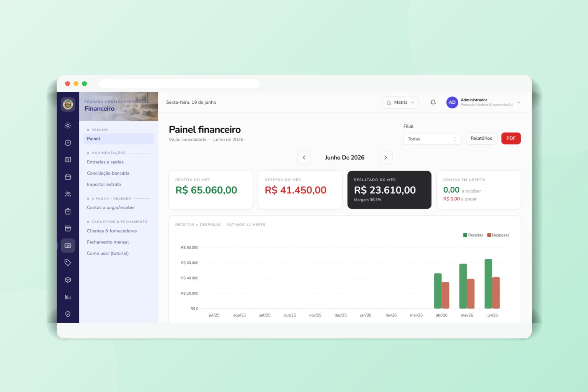Image resolution: width=588 pixels, height=392 pixels.
Task: Open the price tag icon in the rail
Action: coord(68,263)
